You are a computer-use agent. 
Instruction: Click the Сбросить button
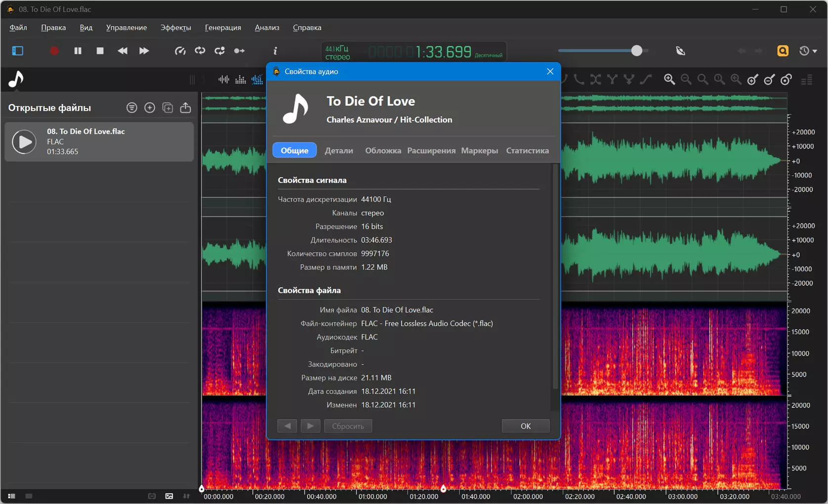click(348, 426)
